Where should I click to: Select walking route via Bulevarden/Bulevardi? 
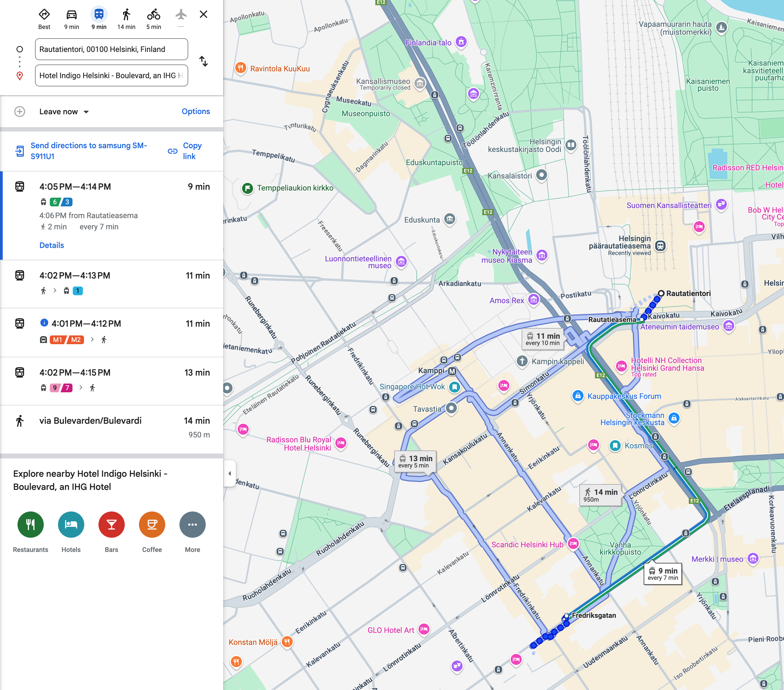[112, 429]
